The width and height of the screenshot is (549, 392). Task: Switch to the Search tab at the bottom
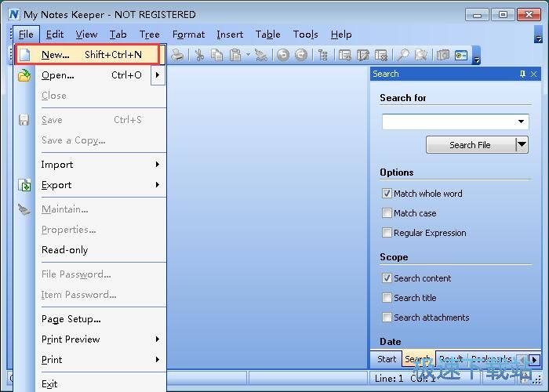click(x=418, y=359)
